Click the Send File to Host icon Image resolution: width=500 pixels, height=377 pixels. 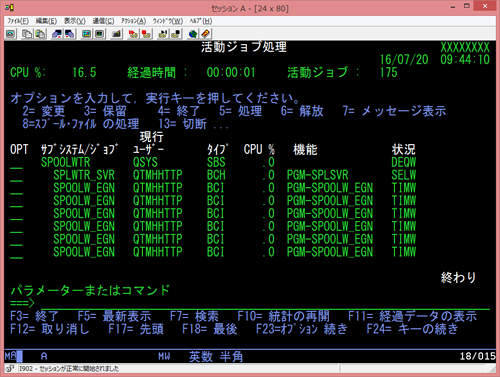[57, 34]
